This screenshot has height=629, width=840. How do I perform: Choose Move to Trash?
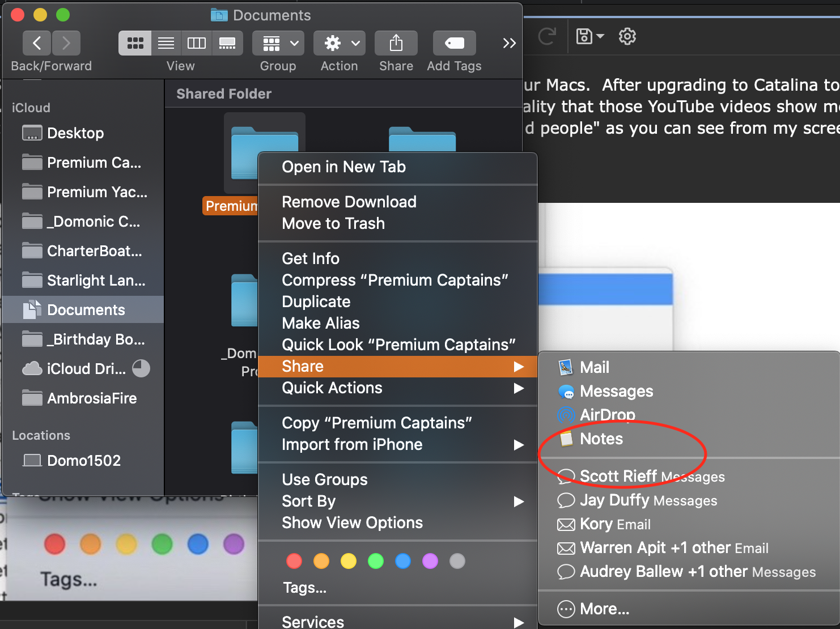click(x=397, y=224)
